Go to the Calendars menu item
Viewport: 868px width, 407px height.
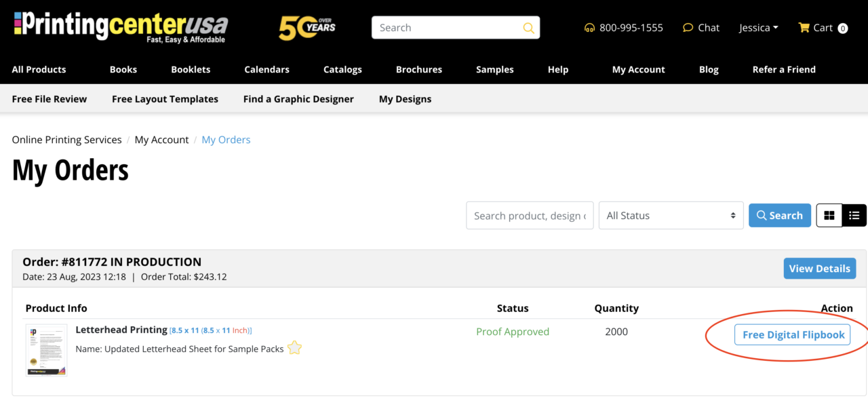pos(267,69)
